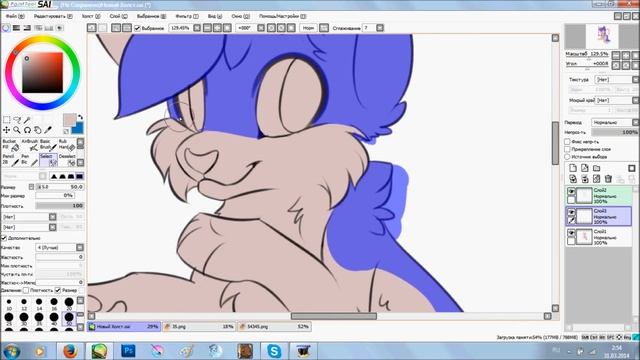Enable pressure Плотность checkbox

(x=26, y=290)
